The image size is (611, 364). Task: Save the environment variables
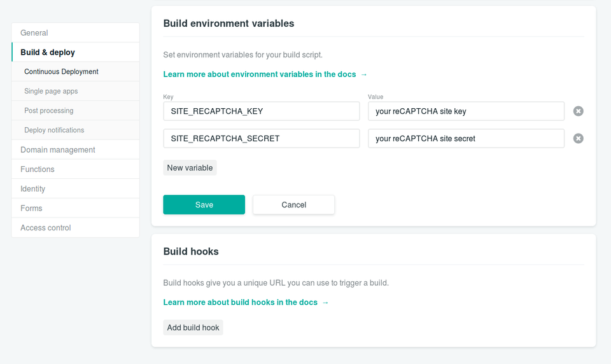coord(204,205)
